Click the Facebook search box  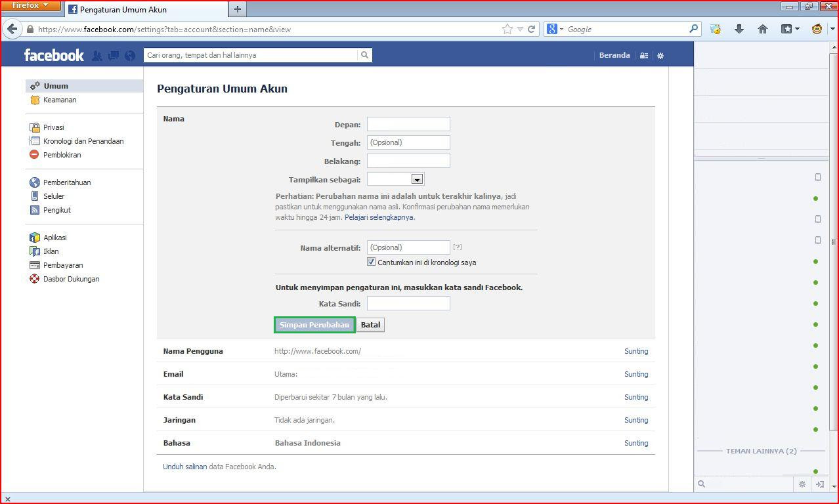click(251, 55)
